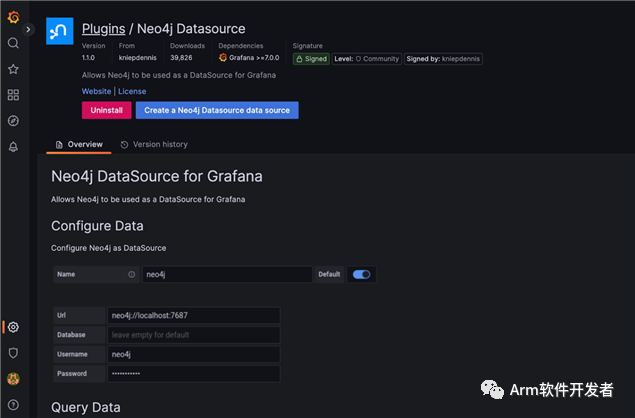This screenshot has height=418, width=635.
Task: Open the plugin License link
Action: pos(132,91)
